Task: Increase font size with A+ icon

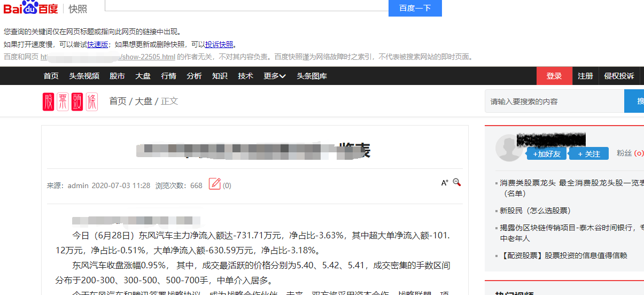Action: (x=444, y=183)
